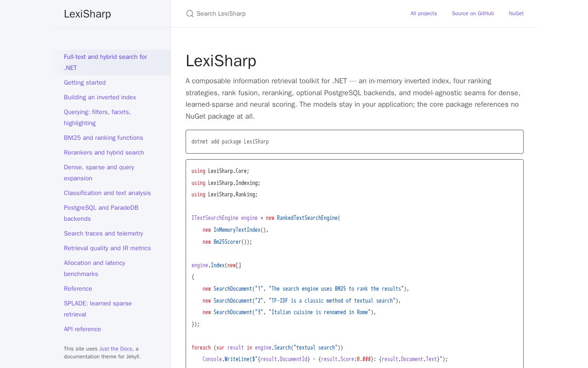Visit the NuGet header link
The height and width of the screenshot is (368, 588).
coord(516,14)
